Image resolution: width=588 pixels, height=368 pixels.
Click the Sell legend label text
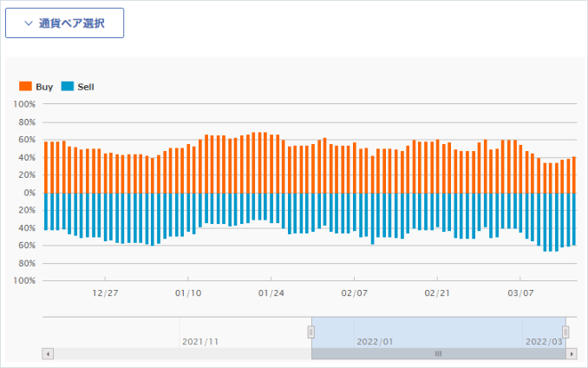pos(86,87)
